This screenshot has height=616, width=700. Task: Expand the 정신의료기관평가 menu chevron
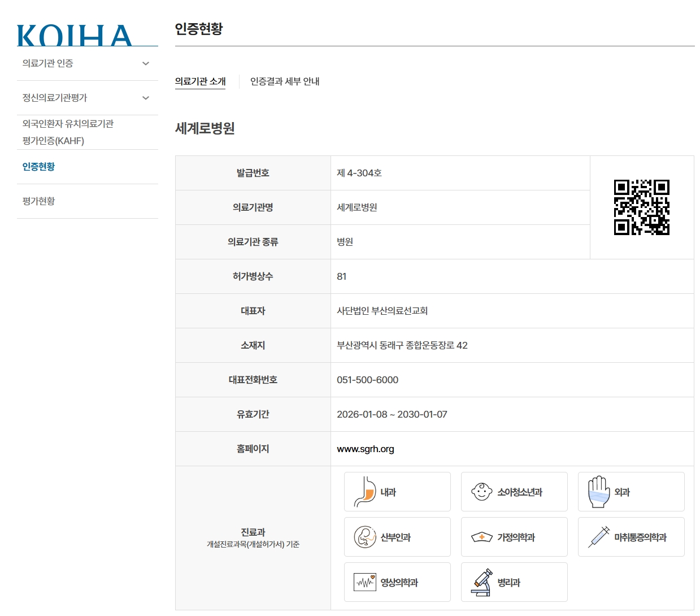[x=146, y=98]
